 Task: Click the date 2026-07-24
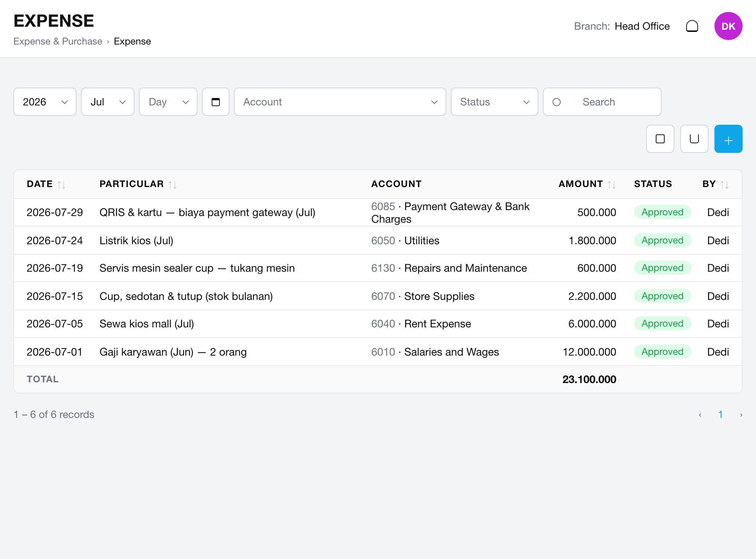(55, 241)
